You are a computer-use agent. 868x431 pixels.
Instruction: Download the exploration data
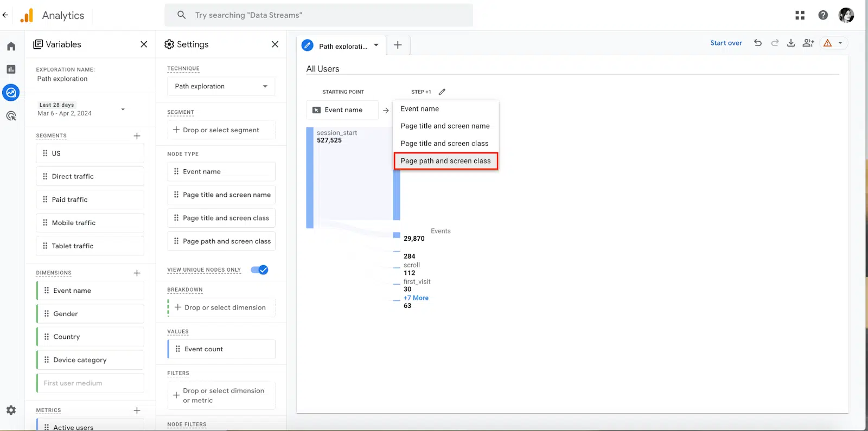click(x=791, y=43)
